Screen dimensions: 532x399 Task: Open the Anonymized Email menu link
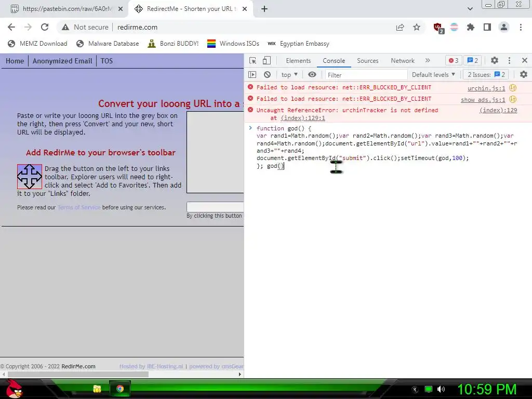(62, 61)
